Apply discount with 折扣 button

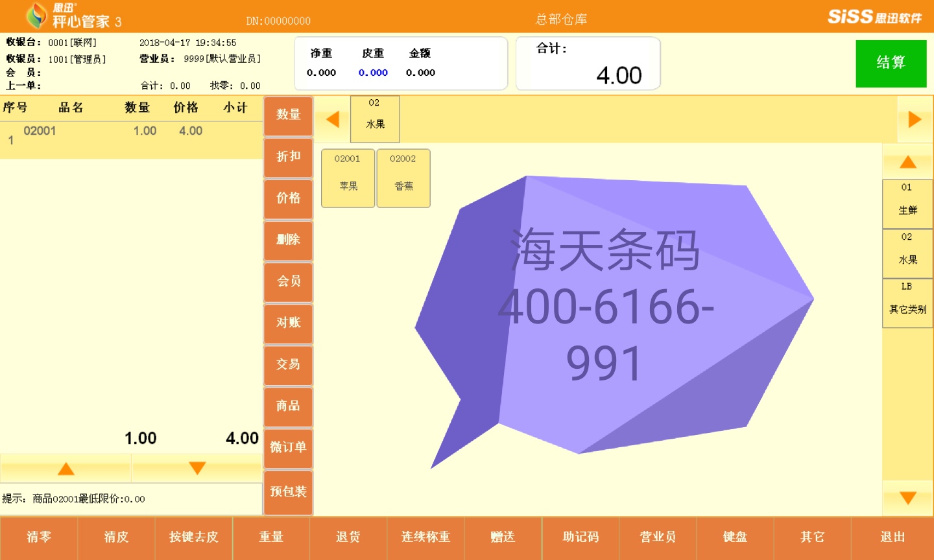point(288,157)
